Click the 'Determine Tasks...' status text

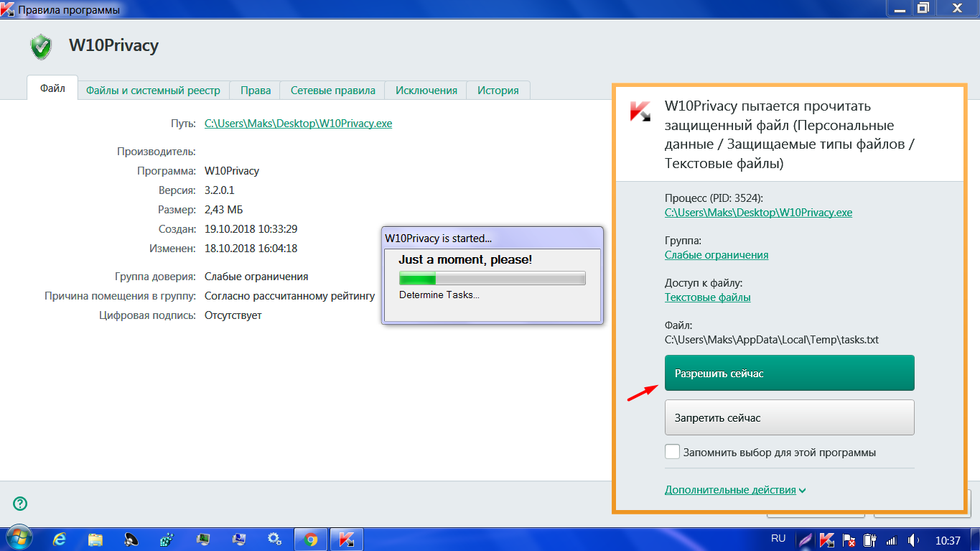pos(439,295)
